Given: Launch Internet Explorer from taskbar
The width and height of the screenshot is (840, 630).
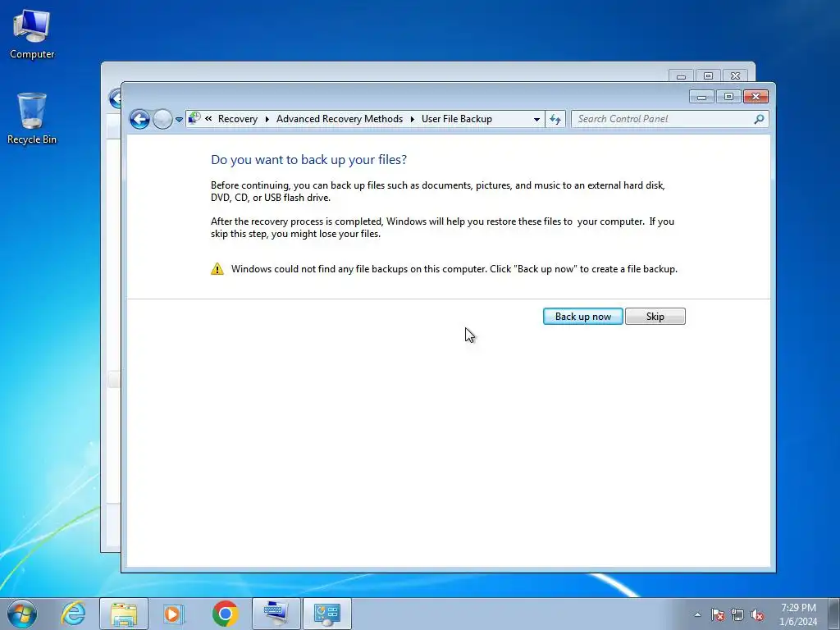Looking at the screenshot, I should (73, 614).
